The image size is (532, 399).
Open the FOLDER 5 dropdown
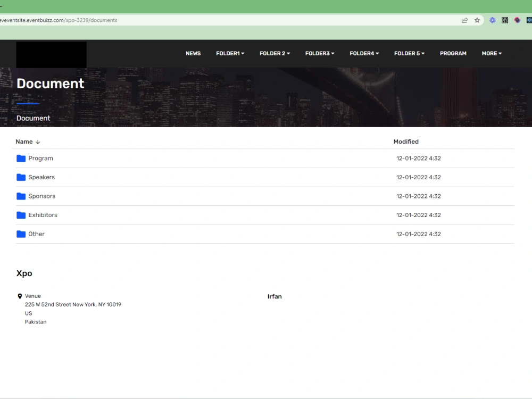pos(409,53)
